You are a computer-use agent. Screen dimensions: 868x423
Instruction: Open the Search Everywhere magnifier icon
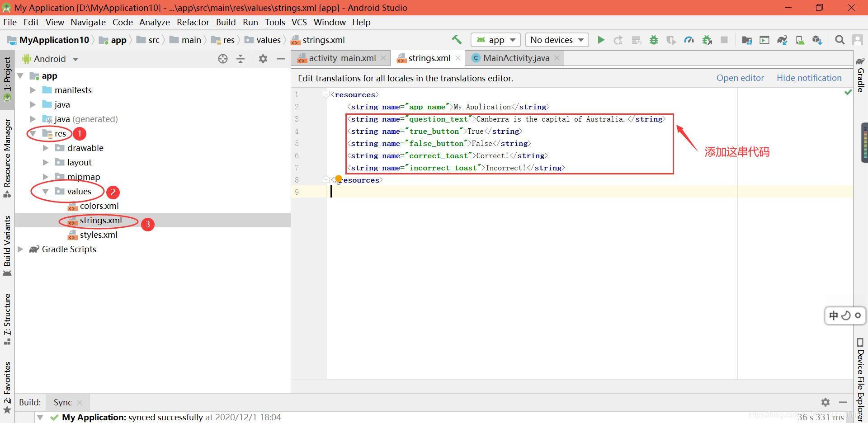click(x=840, y=40)
